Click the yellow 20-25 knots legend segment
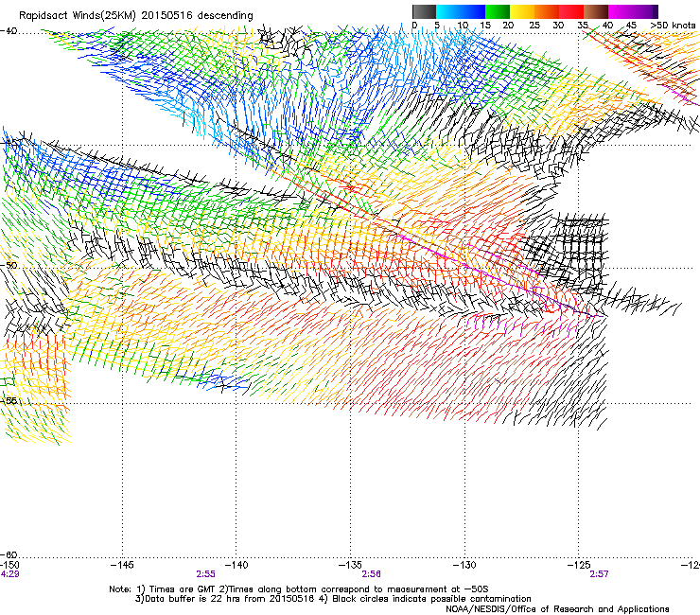This screenshot has width=700, height=615. (x=522, y=11)
